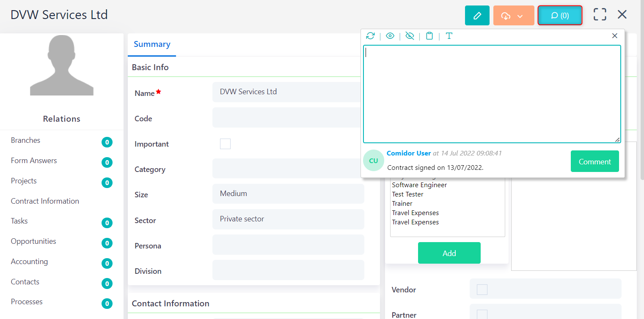Tick the Important checkbox
The height and width of the screenshot is (319, 644).
[x=225, y=144]
